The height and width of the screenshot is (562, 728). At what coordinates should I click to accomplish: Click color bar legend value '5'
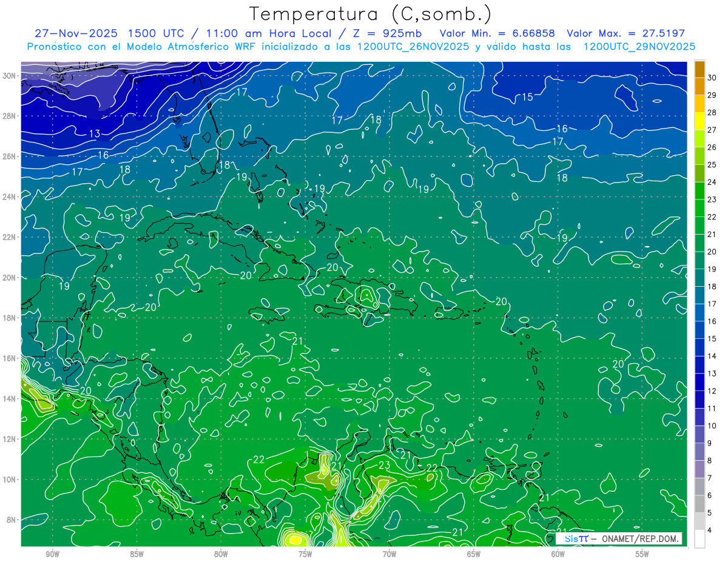point(709,513)
